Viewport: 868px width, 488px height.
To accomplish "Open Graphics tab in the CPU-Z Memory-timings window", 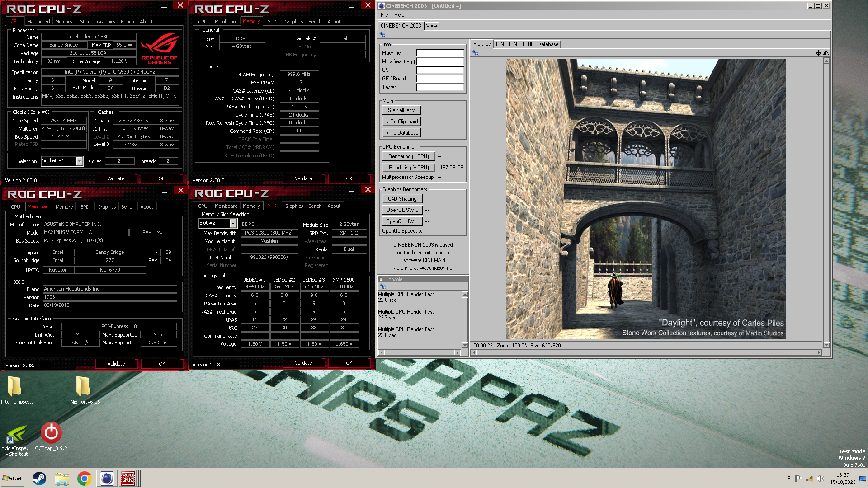I will point(293,22).
